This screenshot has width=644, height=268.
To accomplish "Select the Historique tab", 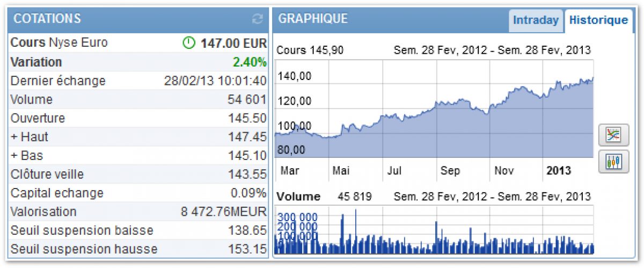I will tap(598, 20).
